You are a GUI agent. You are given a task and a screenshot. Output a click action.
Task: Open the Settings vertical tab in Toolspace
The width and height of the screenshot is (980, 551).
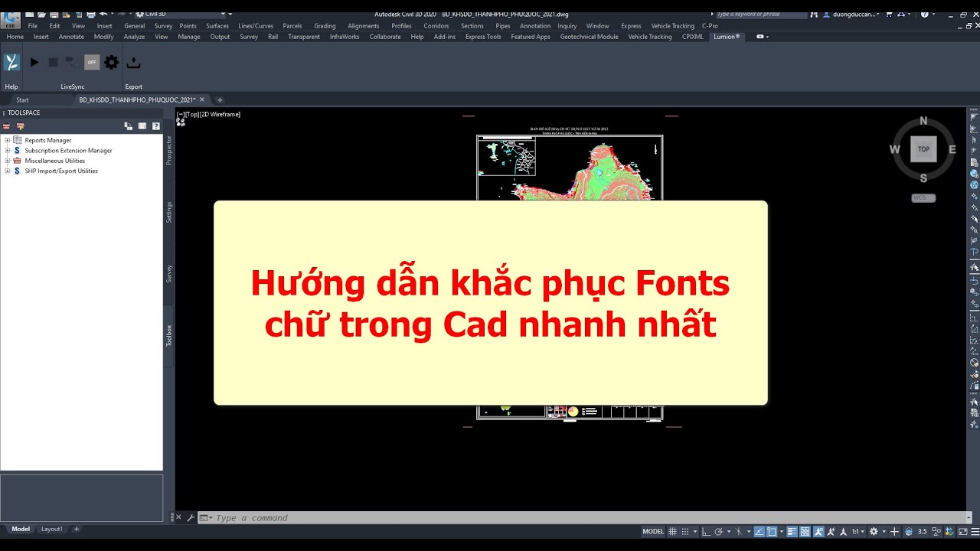click(169, 212)
